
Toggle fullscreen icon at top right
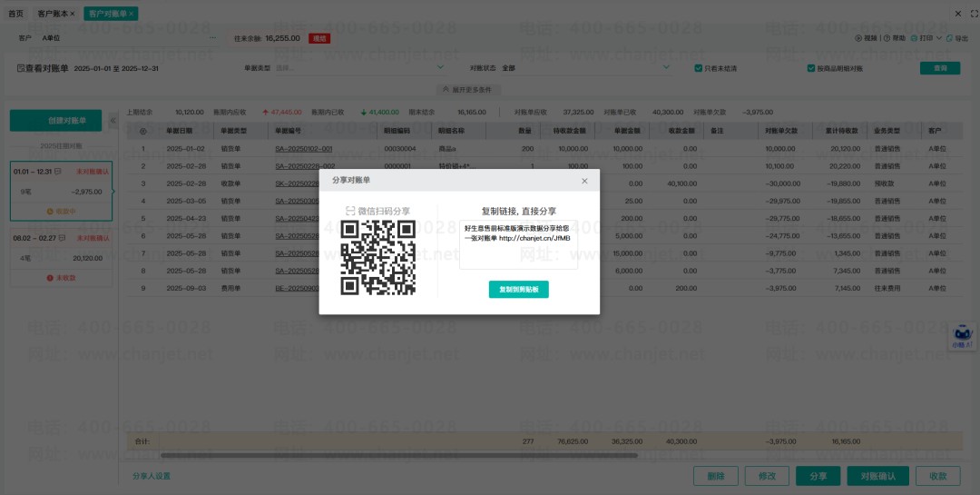click(x=975, y=13)
